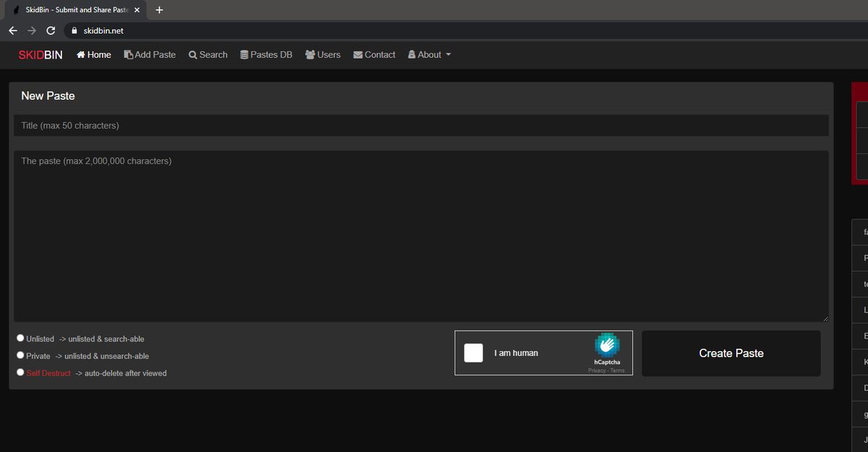Click the Home house icon in navbar
Image resolution: width=868 pixels, height=452 pixels.
[80, 54]
